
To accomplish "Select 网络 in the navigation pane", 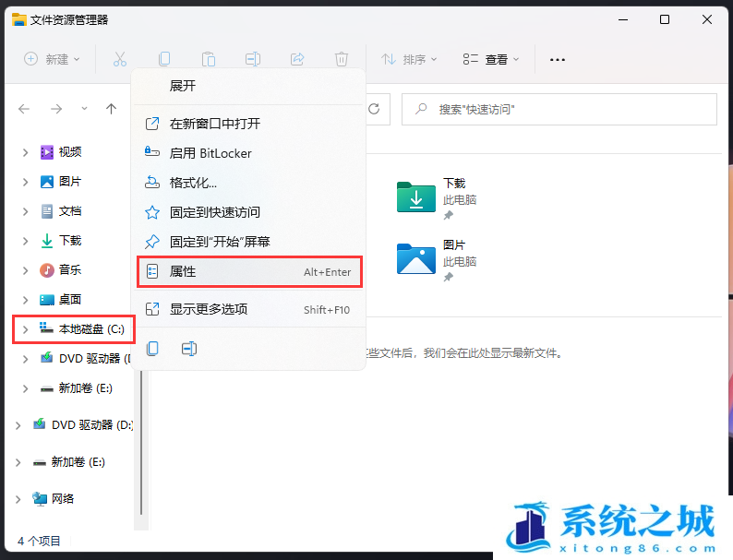I will tap(53, 499).
